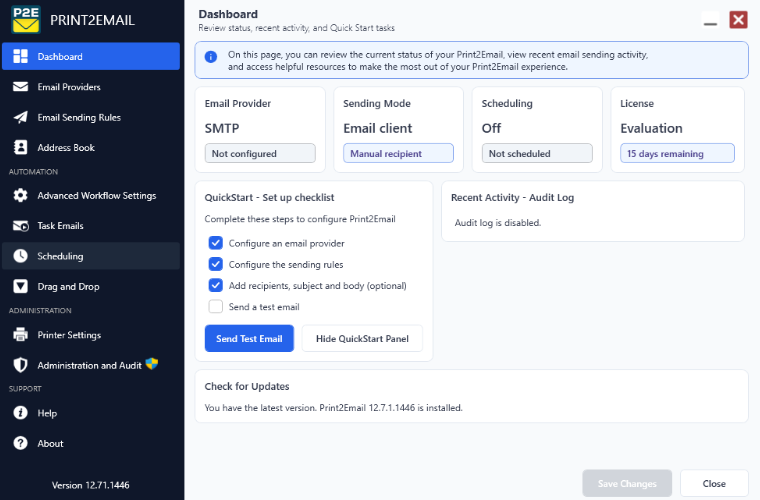Click the paper plane icon for Sending Rules

[20, 117]
